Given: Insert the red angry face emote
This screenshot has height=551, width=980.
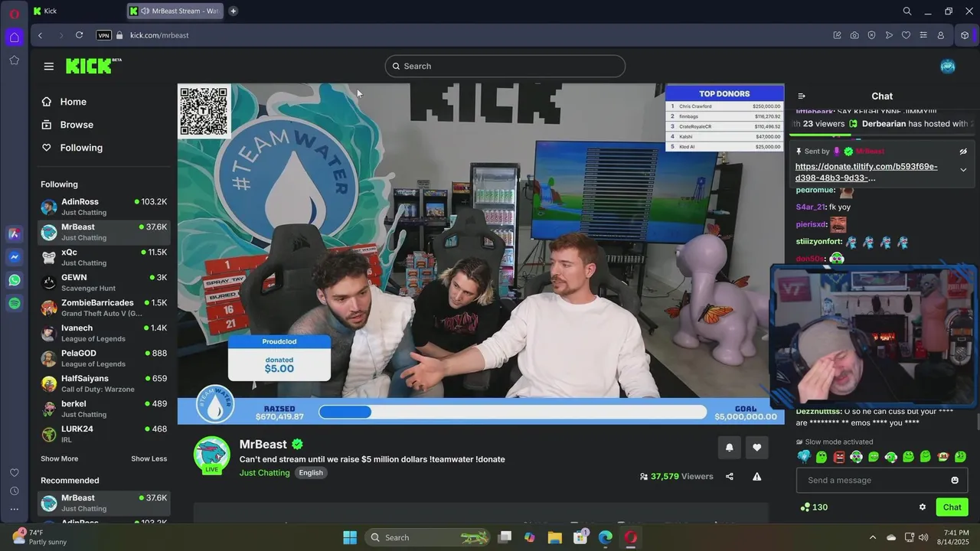Looking at the screenshot, I should pos(839,457).
